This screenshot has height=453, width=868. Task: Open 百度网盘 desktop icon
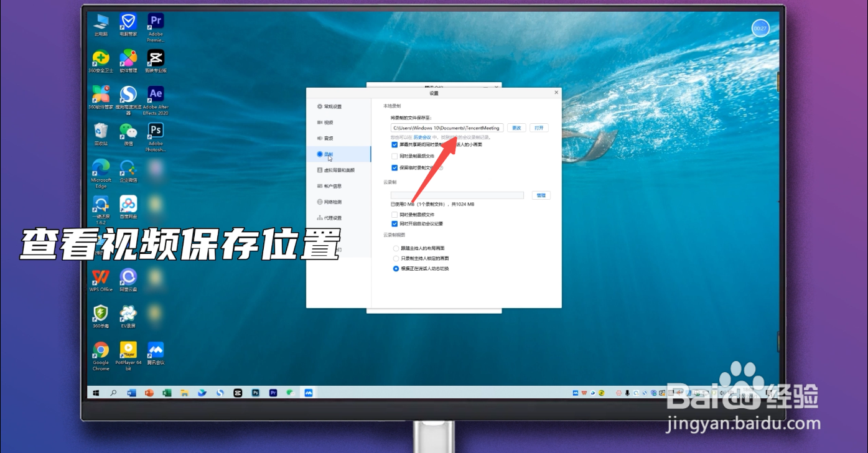pyautogui.click(x=128, y=207)
